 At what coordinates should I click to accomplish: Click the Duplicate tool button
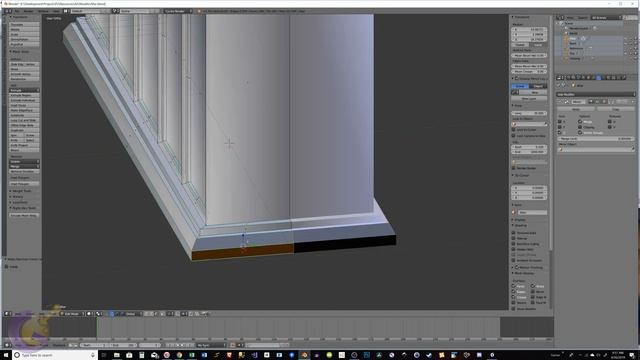[x=24, y=130]
